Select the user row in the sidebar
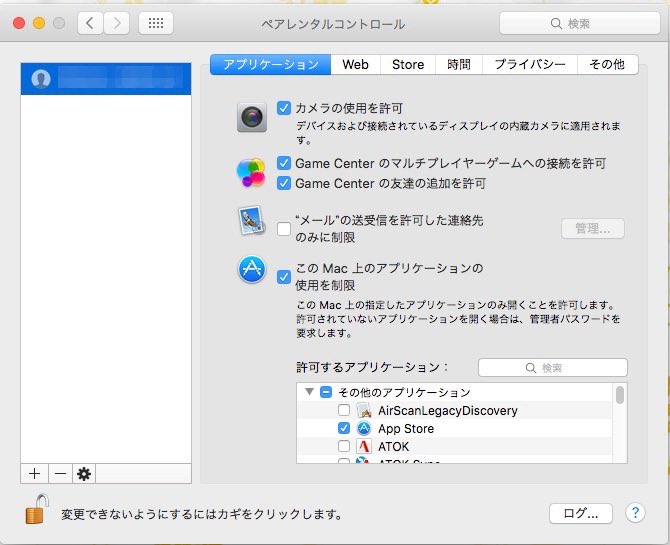Image resolution: width=670 pixels, height=545 pixels. point(106,79)
